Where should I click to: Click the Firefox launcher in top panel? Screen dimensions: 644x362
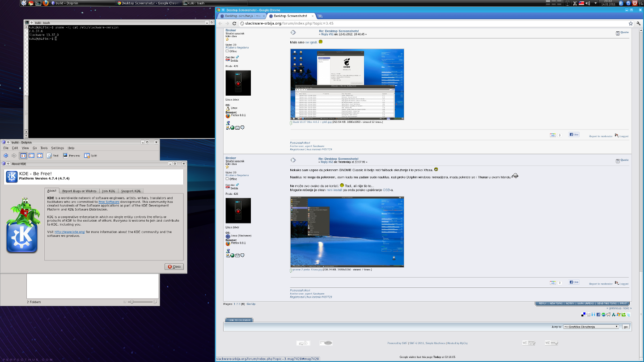coord(46,3)
